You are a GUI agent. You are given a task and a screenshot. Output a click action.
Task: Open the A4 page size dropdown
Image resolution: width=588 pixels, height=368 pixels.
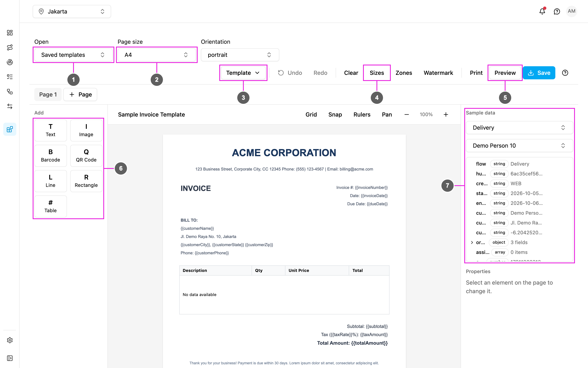click(x=157, y=55)
